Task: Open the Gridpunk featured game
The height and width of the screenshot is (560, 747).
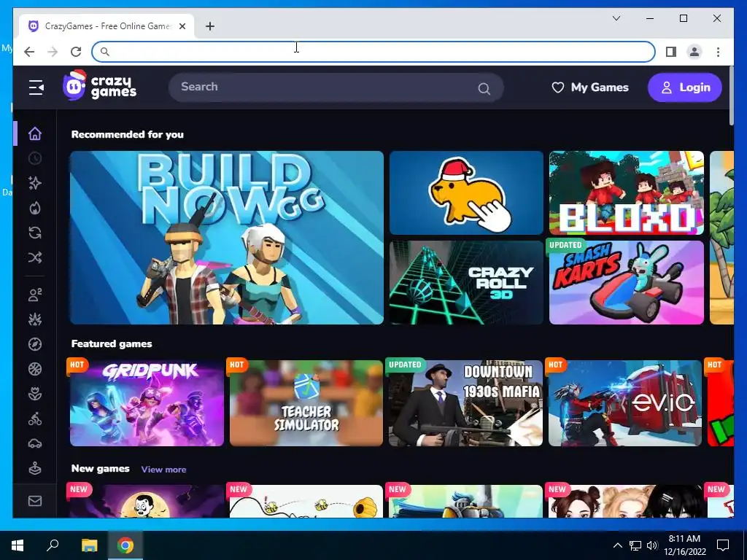Action: [147, 403]
